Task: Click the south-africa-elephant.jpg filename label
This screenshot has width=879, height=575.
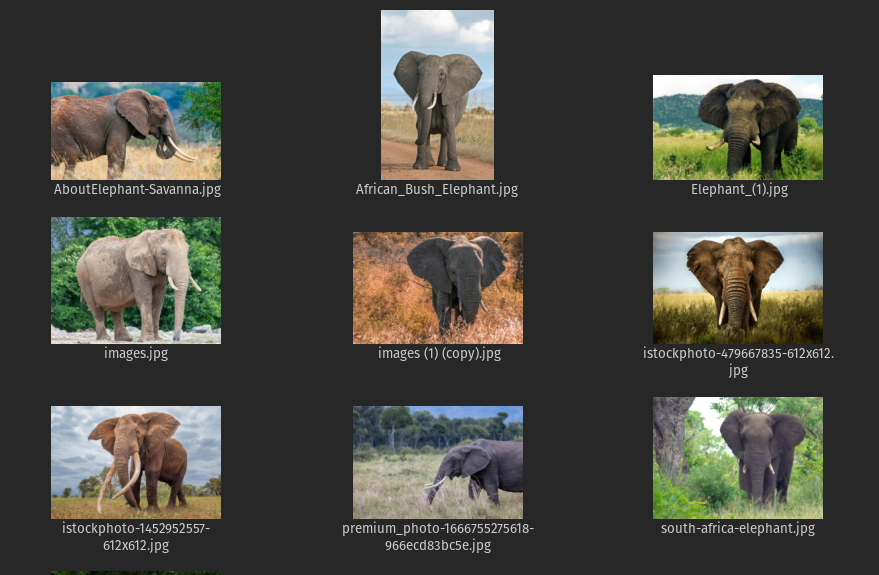Action: point(738,528)
